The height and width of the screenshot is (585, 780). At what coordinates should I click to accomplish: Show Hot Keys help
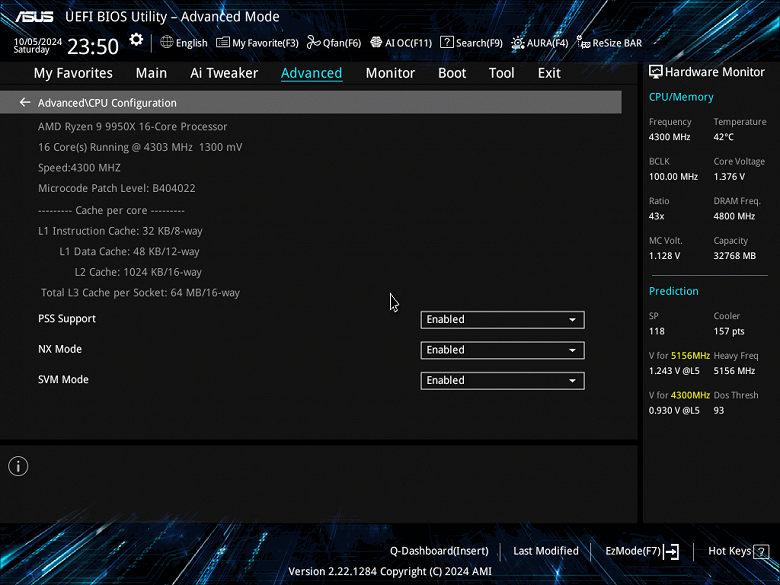(x=738, y=551)
